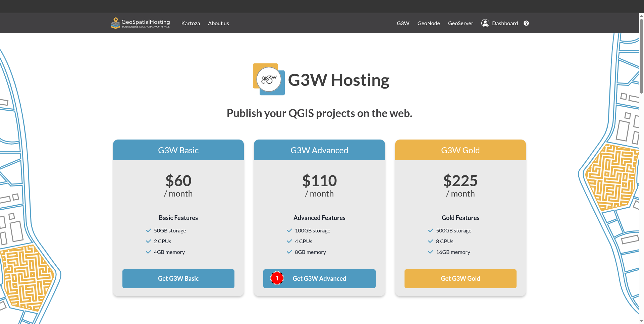Click the 50GB storage feature
The image size is (644, 324).
coord(170,230)
